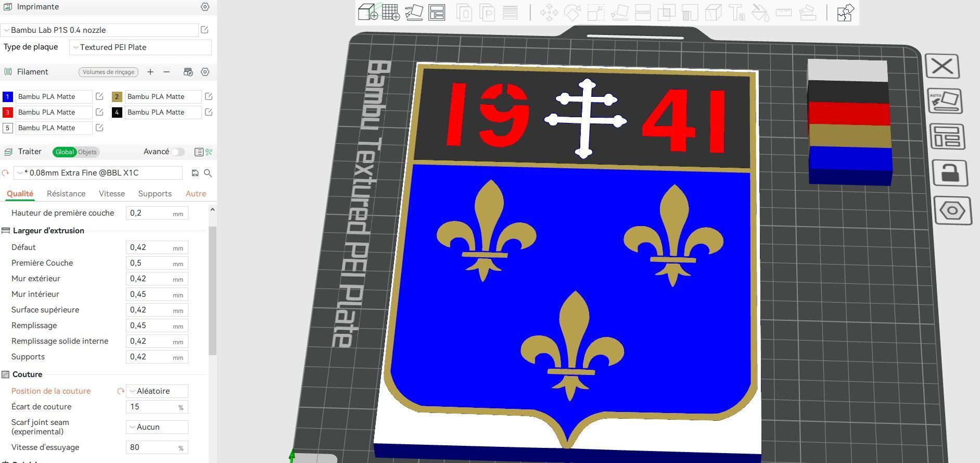Select the Scale tool icon
This screenshot has width=980, height=463.
click(x=596, y=12)
